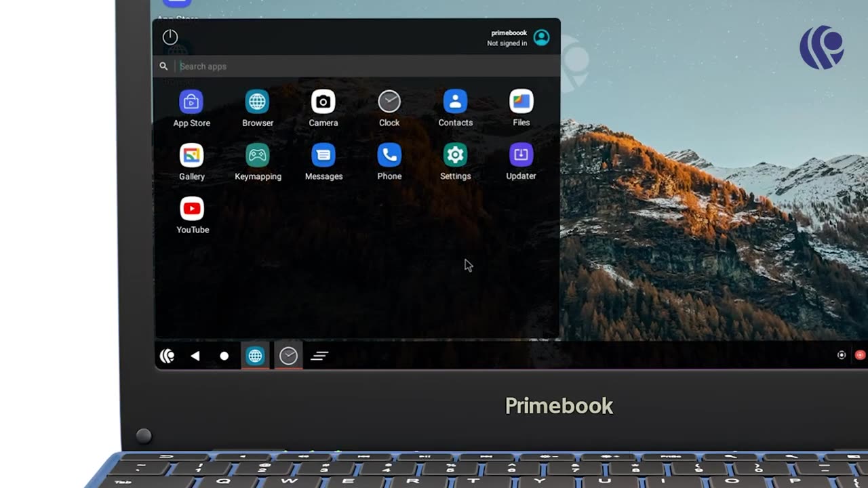Image resolution: width=868 pixels, height=488 pixels.
Task: Click the search magnifier icon
Action: pyautogui.click(x=163, y=66)
